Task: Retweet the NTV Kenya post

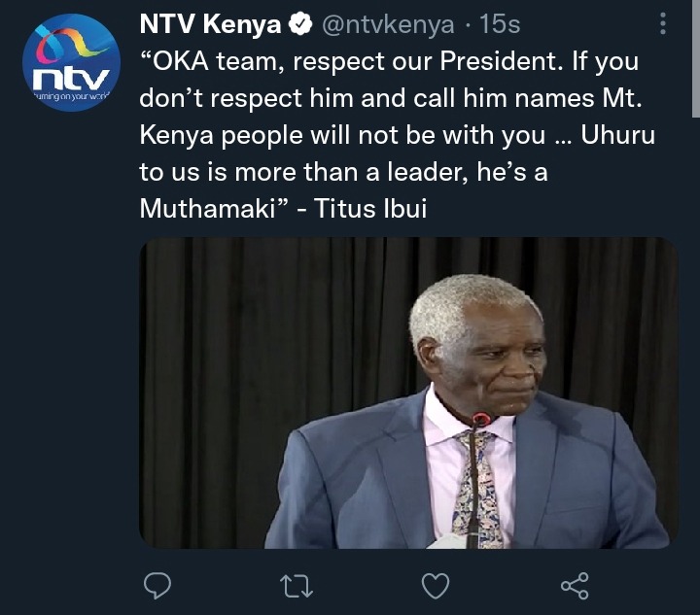Action: pos(296,586)
